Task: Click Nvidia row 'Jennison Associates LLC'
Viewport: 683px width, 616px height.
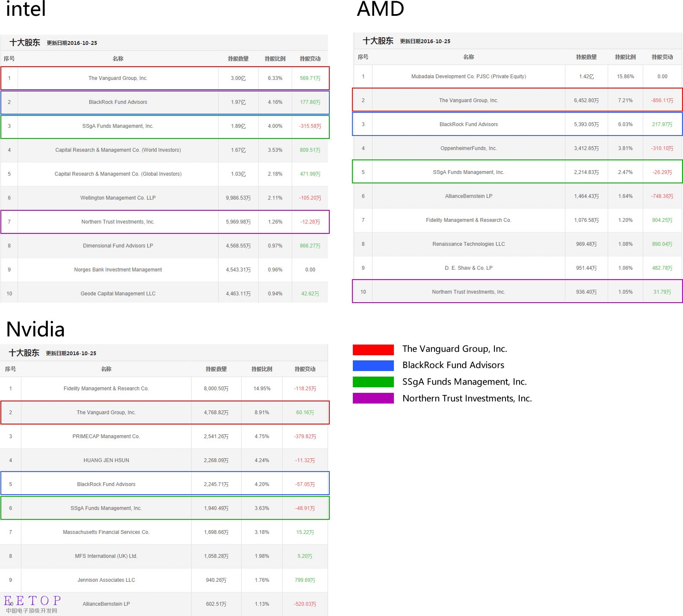Action: [164, 580]
